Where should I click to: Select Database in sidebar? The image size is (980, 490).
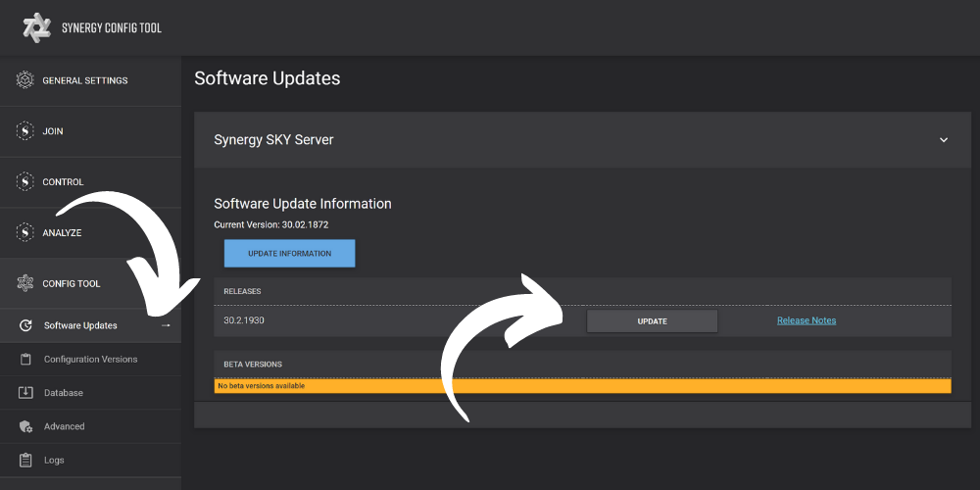pyautogui.click(x=90, y=393)
